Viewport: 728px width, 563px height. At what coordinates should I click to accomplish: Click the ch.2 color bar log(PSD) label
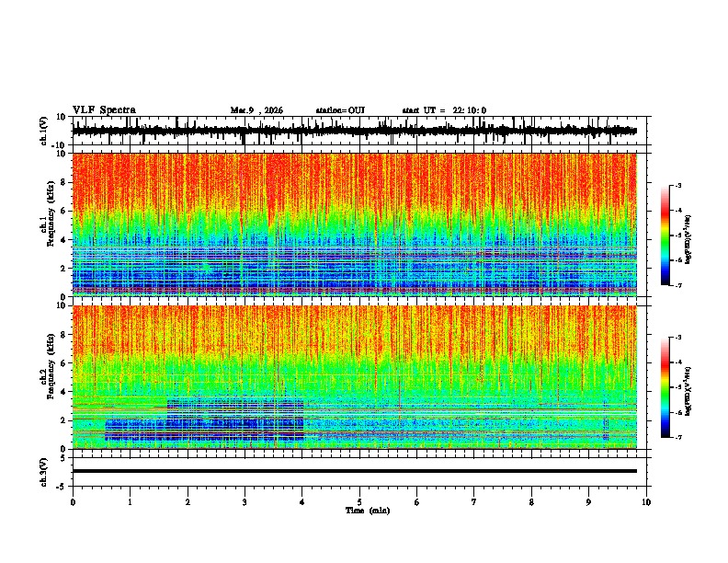point(688,391)
